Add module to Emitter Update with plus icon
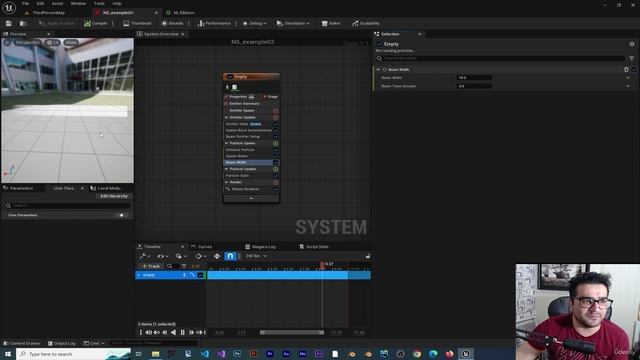The height and width of the screenshot is (360, 640). tap(276, 117)
